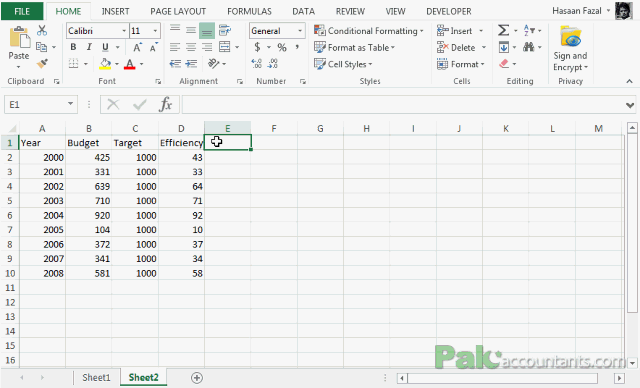Click the Merge & Center icon

225,47
